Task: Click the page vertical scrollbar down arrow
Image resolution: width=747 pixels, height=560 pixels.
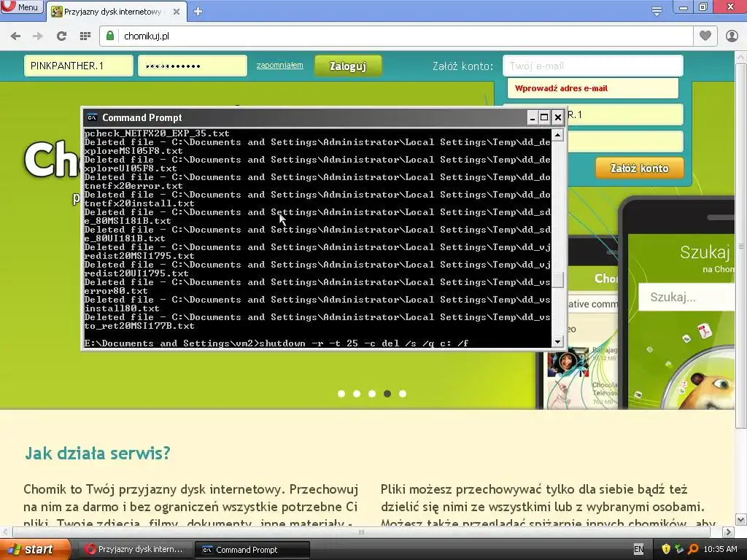Action: pos(741,519)
